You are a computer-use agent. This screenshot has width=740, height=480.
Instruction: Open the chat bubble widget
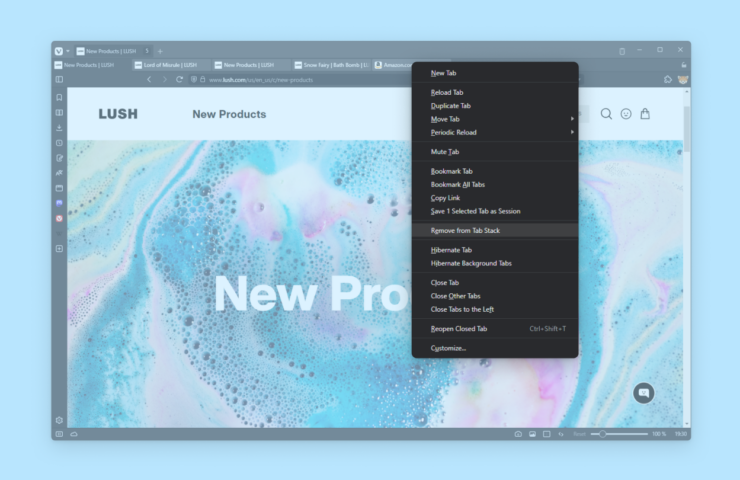tap(644, 393)
